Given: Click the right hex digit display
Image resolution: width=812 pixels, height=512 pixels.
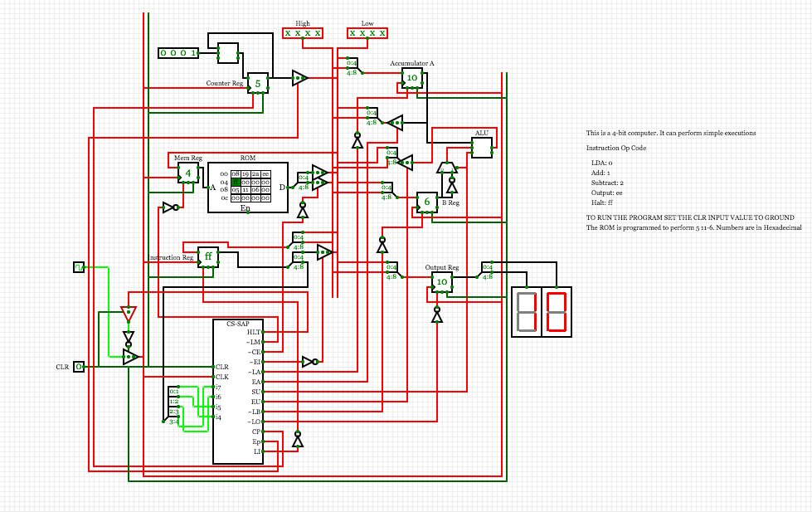Looking at the screenshot, I should [x=557, y=312].
